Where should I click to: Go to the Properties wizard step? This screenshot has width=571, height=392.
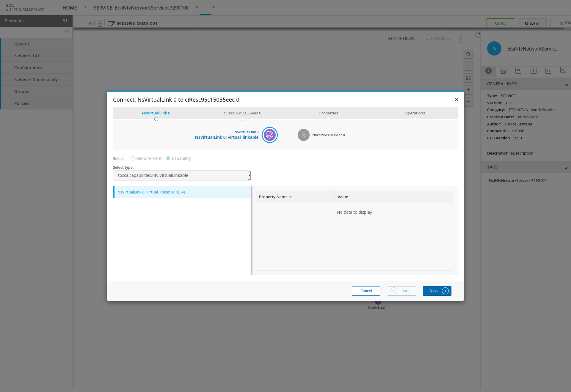(x=329, y=113)
